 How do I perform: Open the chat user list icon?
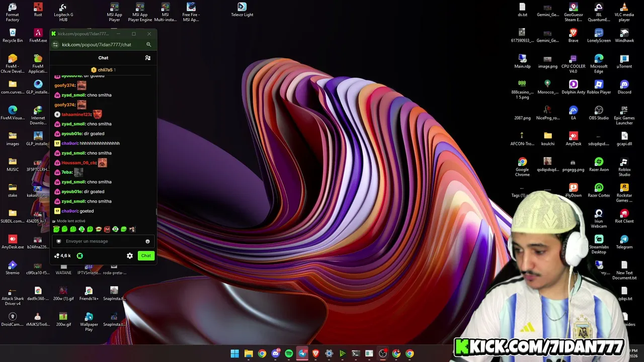tap(148, 58)
